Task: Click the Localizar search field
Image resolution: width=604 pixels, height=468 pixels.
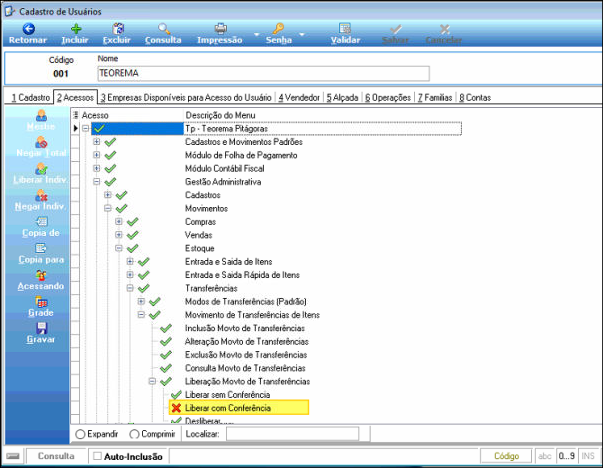Action: (x=292, y=434)
